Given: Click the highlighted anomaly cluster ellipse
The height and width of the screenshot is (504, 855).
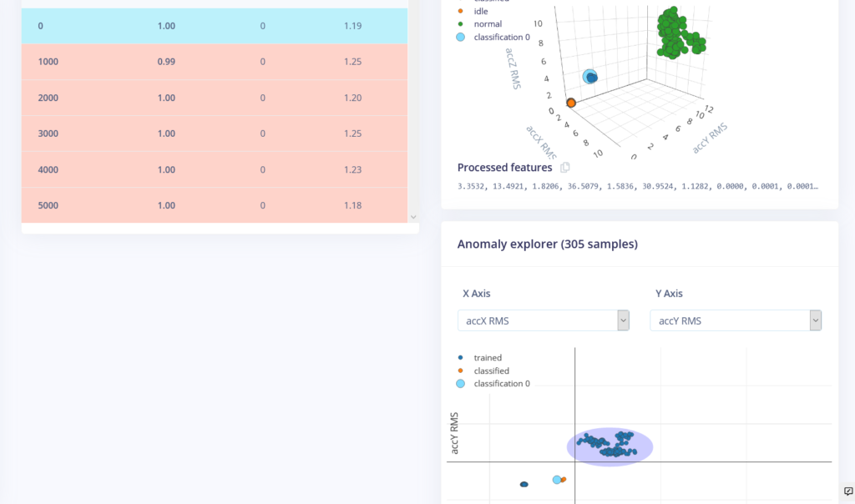Looking at the screenshot, I should coord(610,446).
